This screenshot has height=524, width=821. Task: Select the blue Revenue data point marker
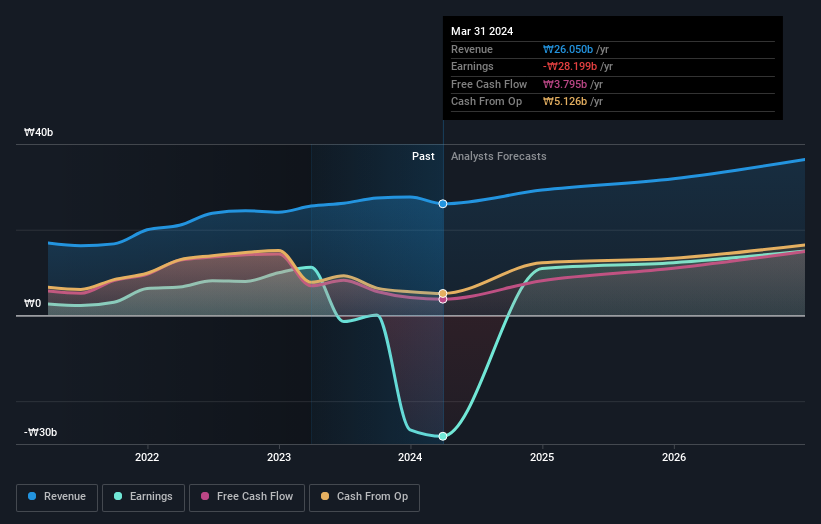coord(443,204)
